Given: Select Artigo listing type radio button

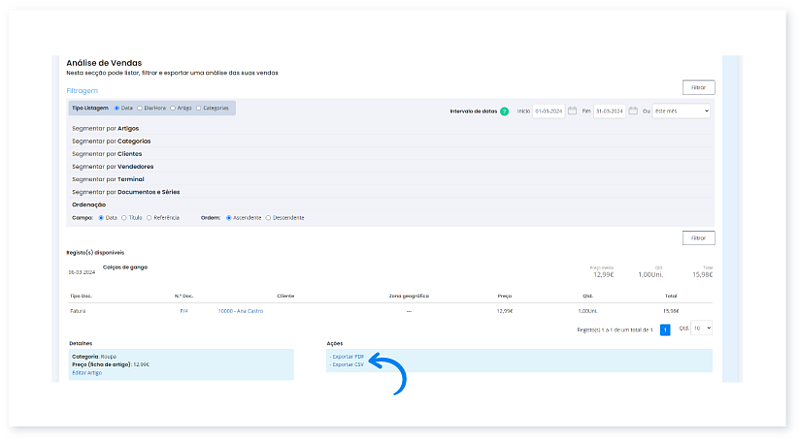Looking at the screenshot, I should point(173,108).
